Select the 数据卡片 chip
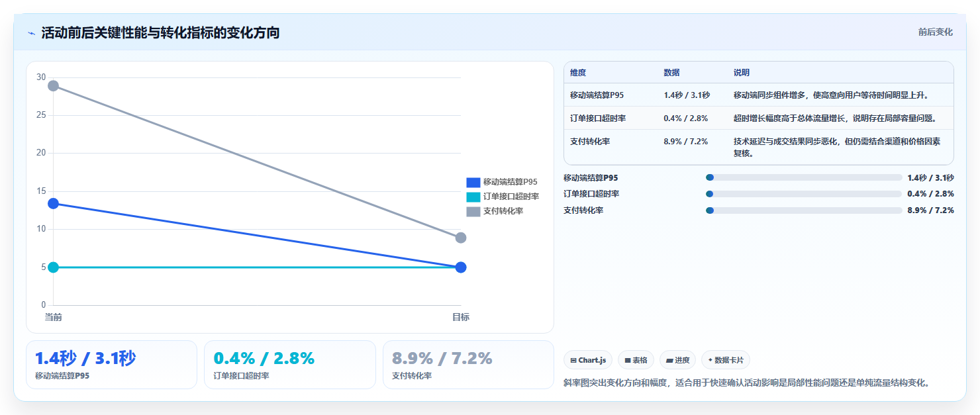Image resolution: width=980 pixels, height=415 pixels. click(725, 360)
